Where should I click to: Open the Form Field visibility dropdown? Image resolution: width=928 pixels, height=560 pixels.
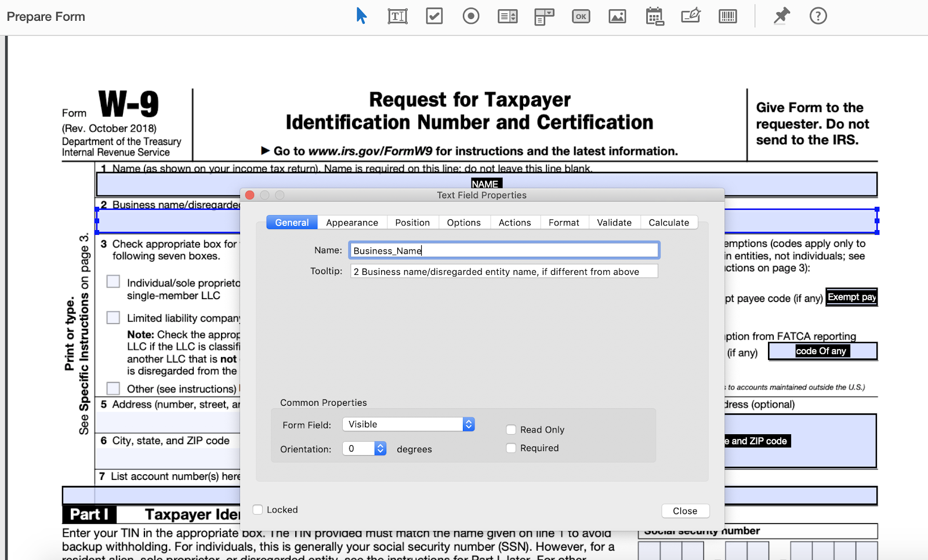(x=408, y=424)
